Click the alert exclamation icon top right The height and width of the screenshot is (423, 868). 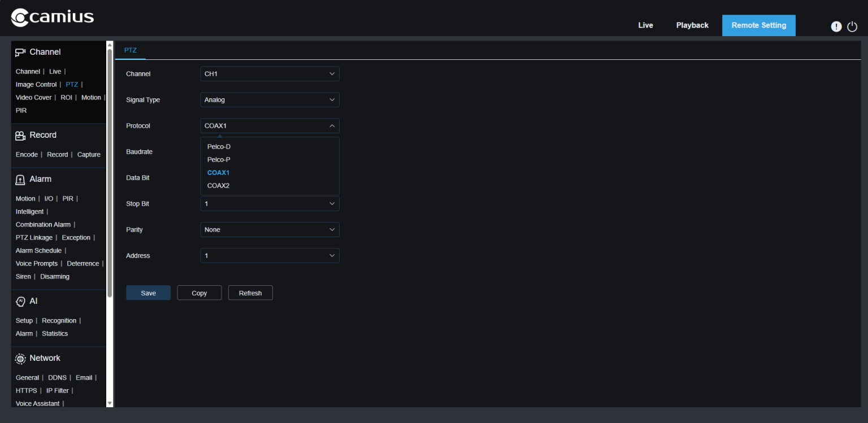point(836,26)
